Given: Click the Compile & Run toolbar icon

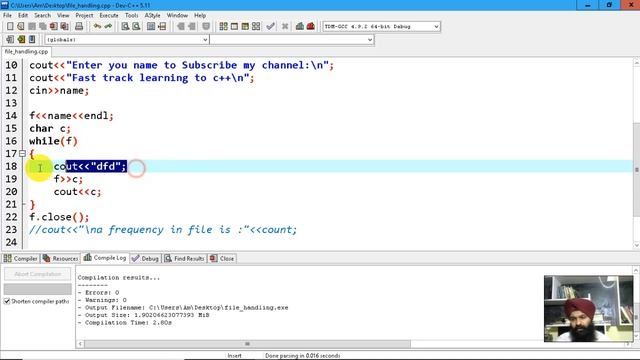Looking at the screenshot, I should point(245,27).
